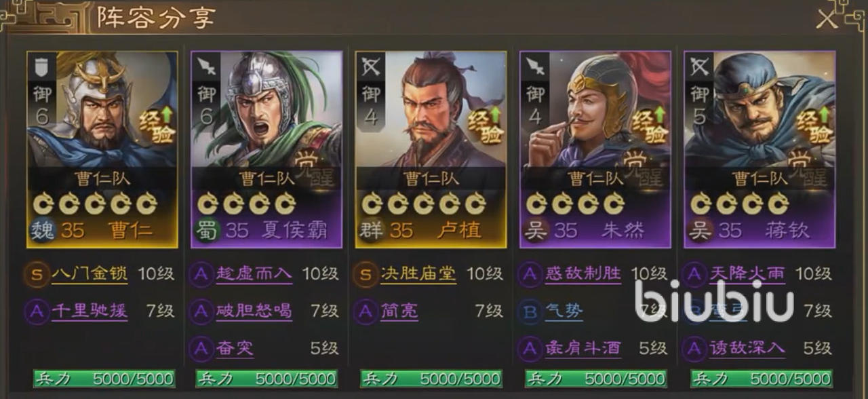868x399 pixels.
Task: Open the 蒋钦 hero card
Action: click(759, 149)
